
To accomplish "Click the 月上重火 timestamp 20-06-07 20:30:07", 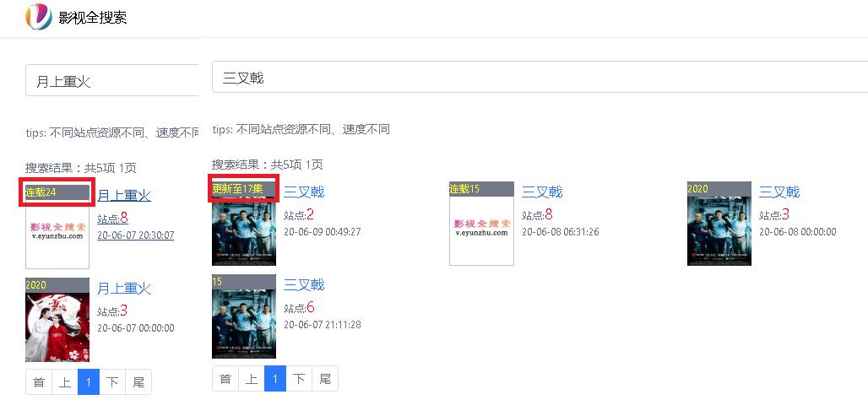I will (136, 235).
